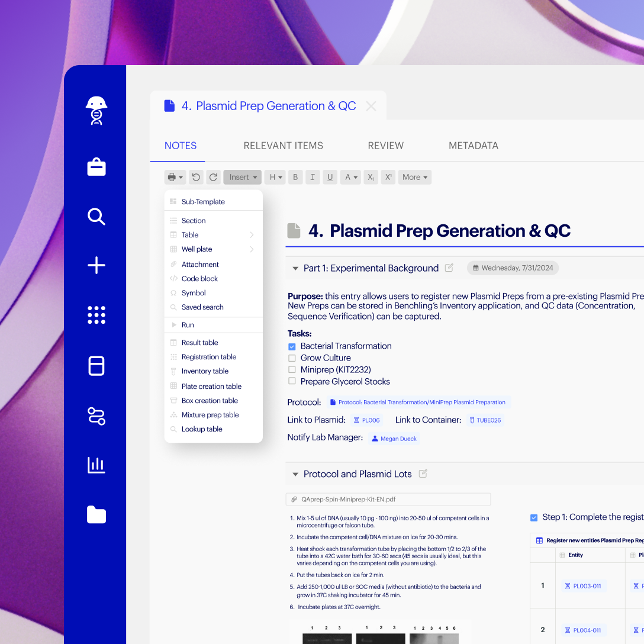
Task: Choose Registration table from the Insert menu
Action: click(x=214, y=357)
